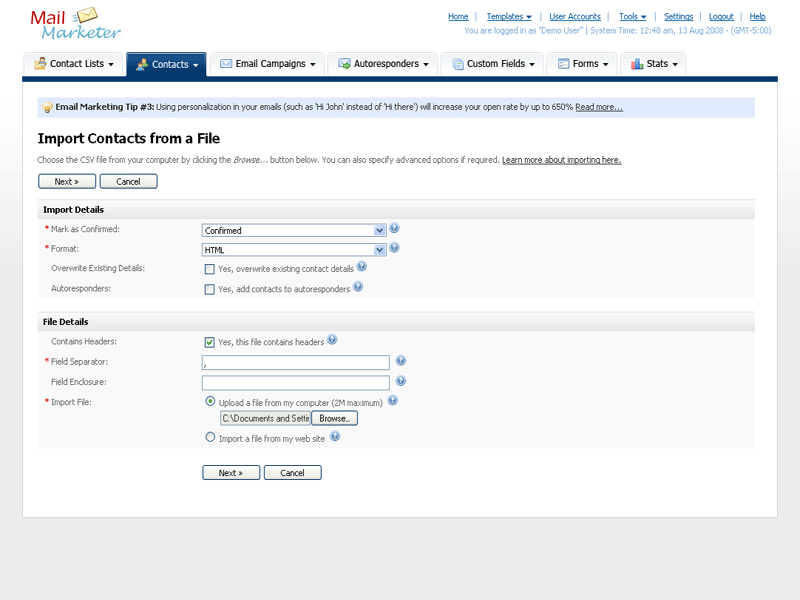This screenshot has width=800, height=600.
Task: Expand the Templates menu in top navigation
Action: coord(509,17)
